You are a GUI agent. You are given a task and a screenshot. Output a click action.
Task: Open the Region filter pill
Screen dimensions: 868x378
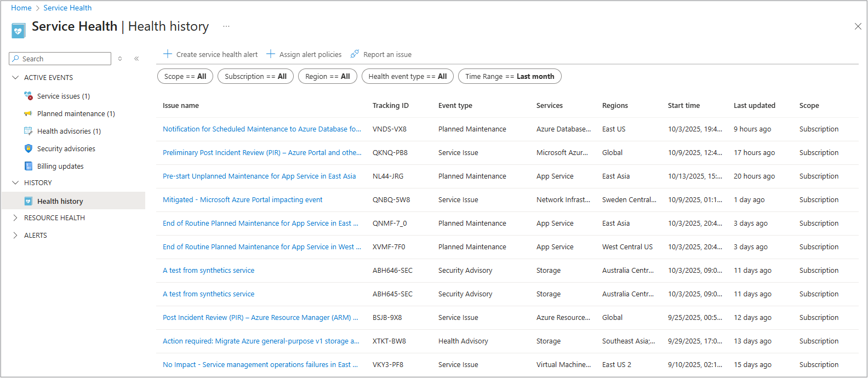(x=327, y=77)
